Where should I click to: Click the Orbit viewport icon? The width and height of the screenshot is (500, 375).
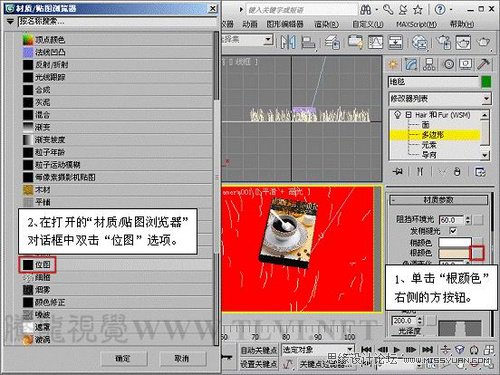[x=474, y=350]
